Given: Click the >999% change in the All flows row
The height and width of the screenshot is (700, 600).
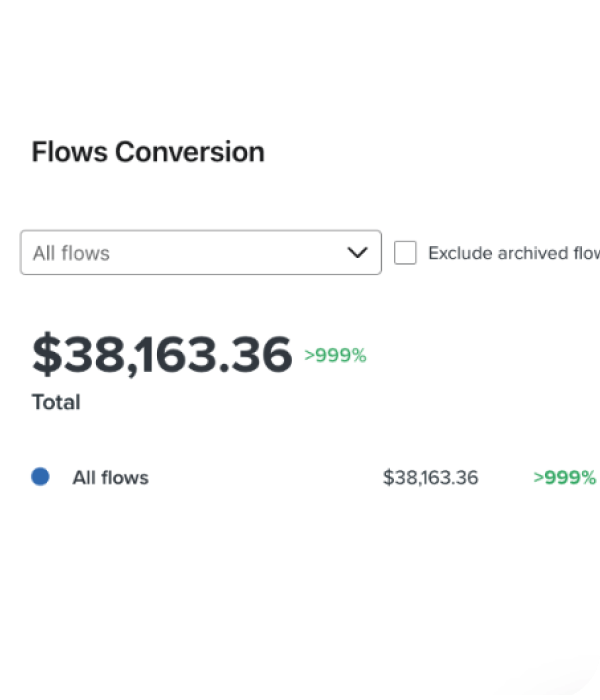Looking at the screenshot, I should point(564,478).
